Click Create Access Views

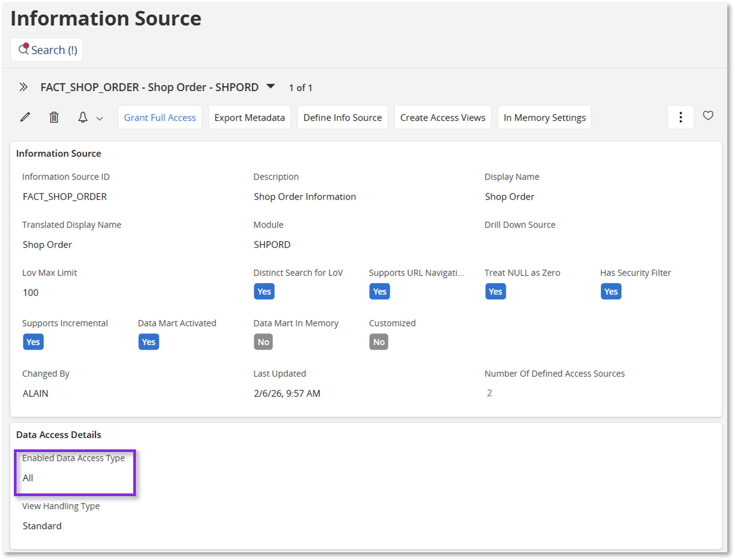pos(443,118)
